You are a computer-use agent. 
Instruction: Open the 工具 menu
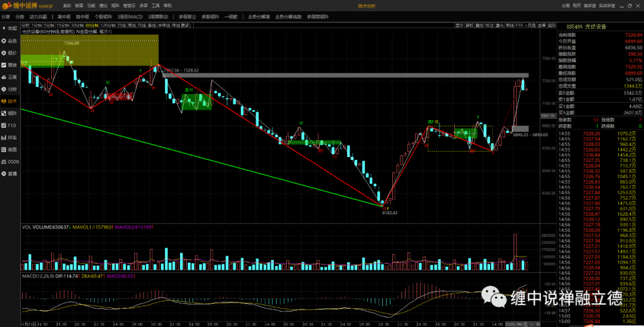click(156, 6)
